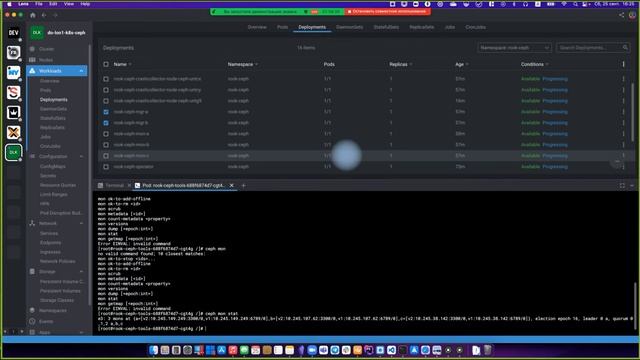Uncheck the rook-ceph-mgr-a checkbox

(106, 112)
